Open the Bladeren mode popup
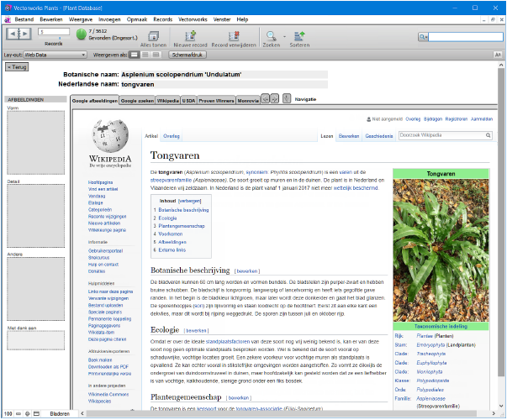Screen dimensions: 507x420 click(60, 414)
